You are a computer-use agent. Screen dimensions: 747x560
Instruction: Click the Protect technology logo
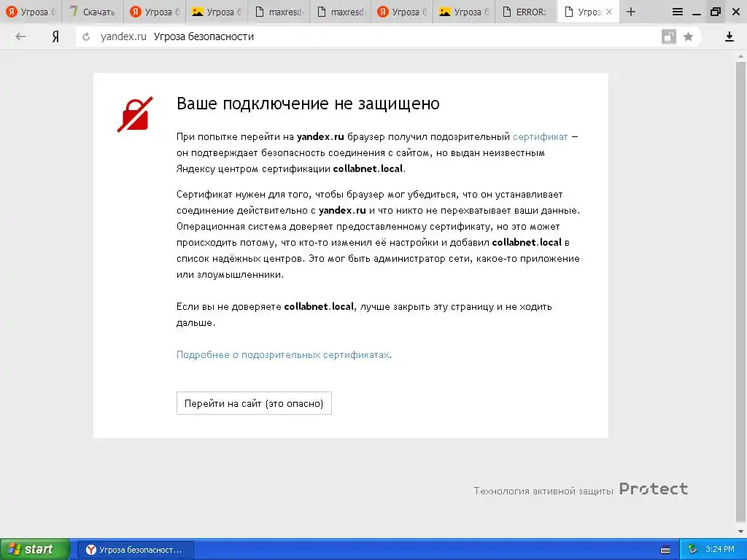pyautogui.click(x=653, y=489)
